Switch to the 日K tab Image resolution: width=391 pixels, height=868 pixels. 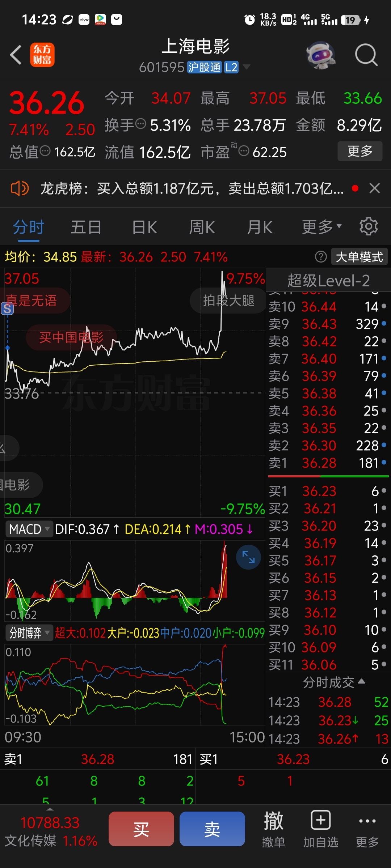coord(144,227)
